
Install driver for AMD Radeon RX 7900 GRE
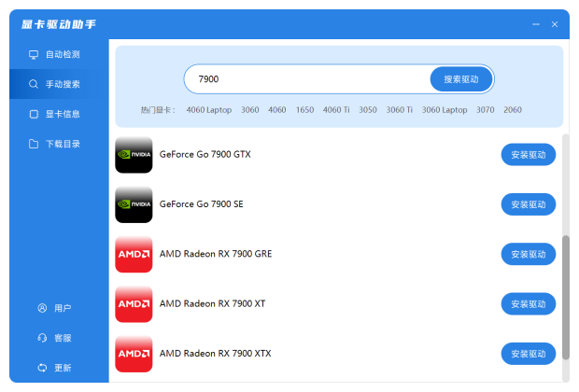click(529, 254)
